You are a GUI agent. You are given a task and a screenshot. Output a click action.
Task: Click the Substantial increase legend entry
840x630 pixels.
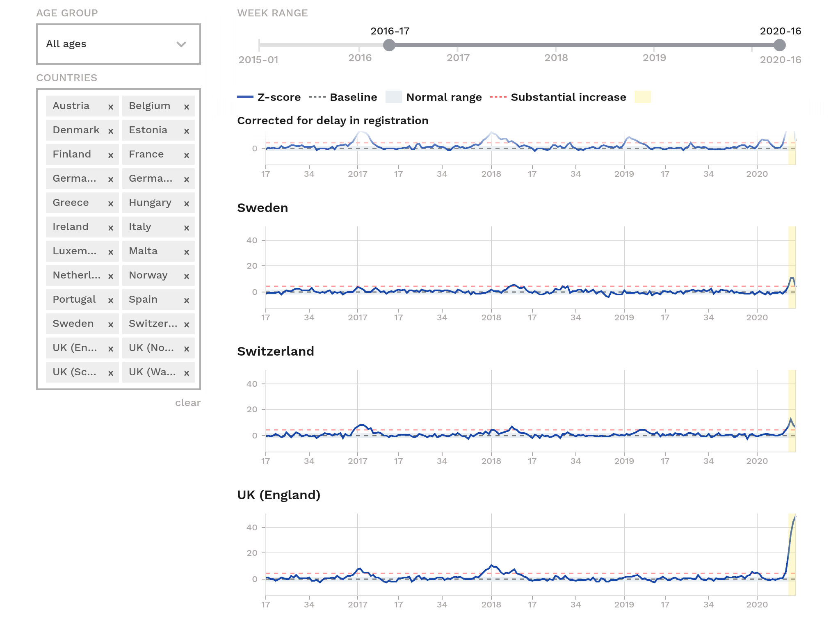pos(558,97)
